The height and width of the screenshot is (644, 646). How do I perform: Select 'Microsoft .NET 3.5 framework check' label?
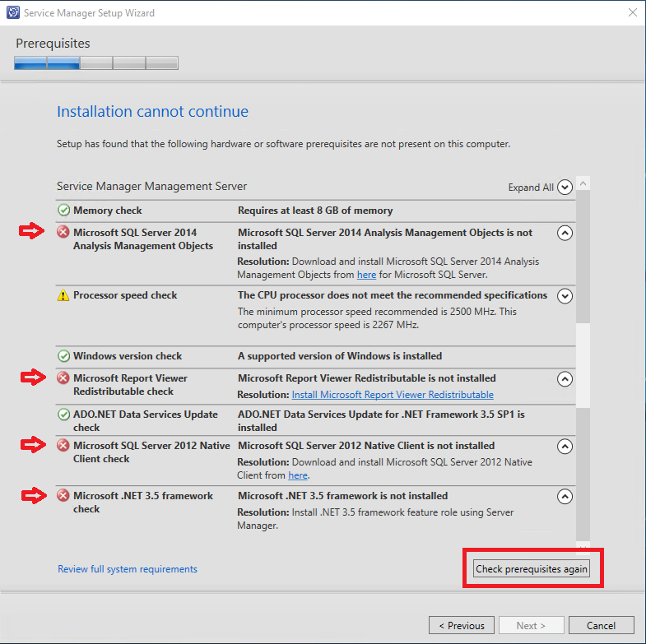pyautogui.click(x=143, y=503)
